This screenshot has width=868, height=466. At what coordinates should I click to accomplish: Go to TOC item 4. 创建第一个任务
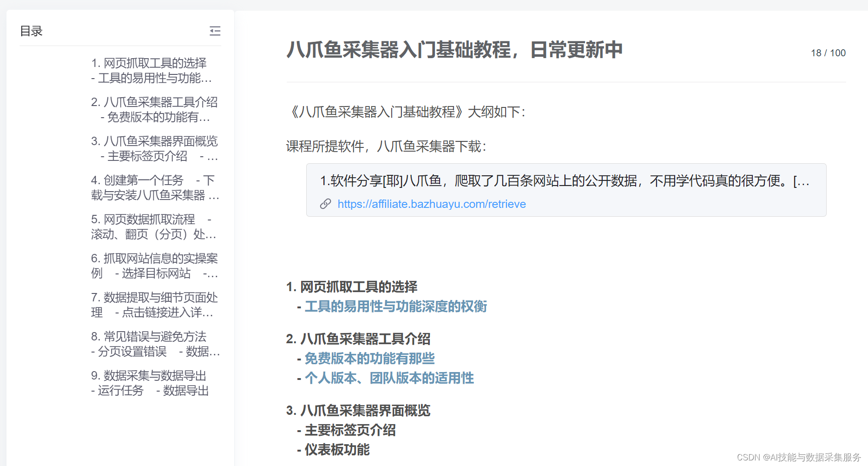click(x=155, y=187)
